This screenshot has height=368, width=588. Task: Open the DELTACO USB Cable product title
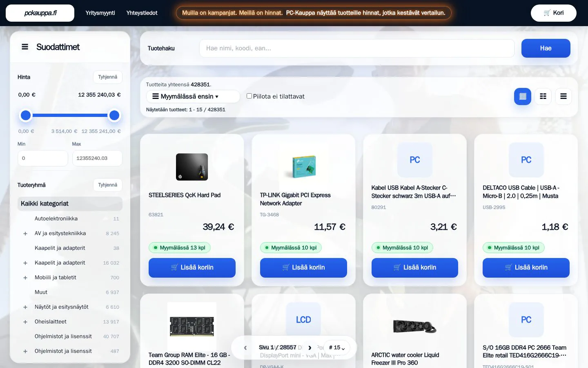521,192
